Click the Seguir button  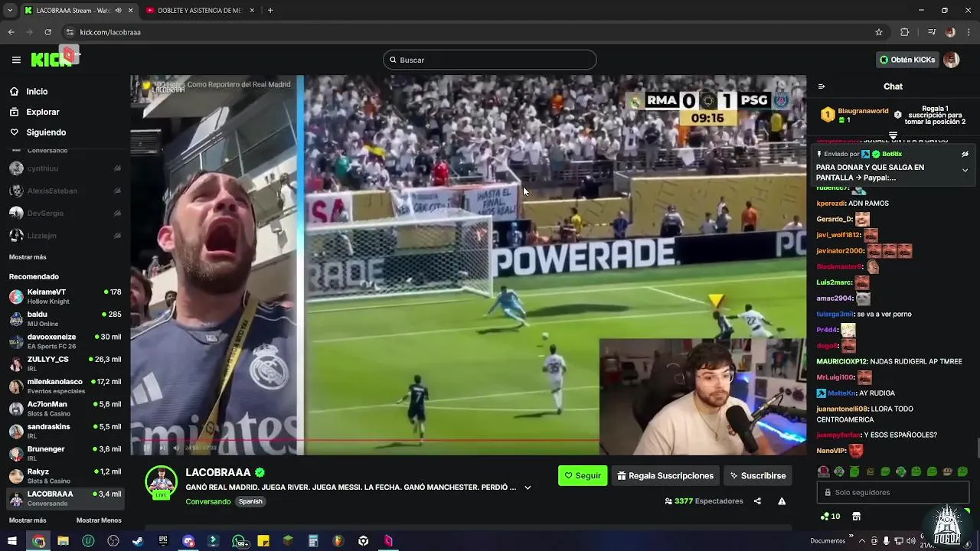tap(583, 475)
